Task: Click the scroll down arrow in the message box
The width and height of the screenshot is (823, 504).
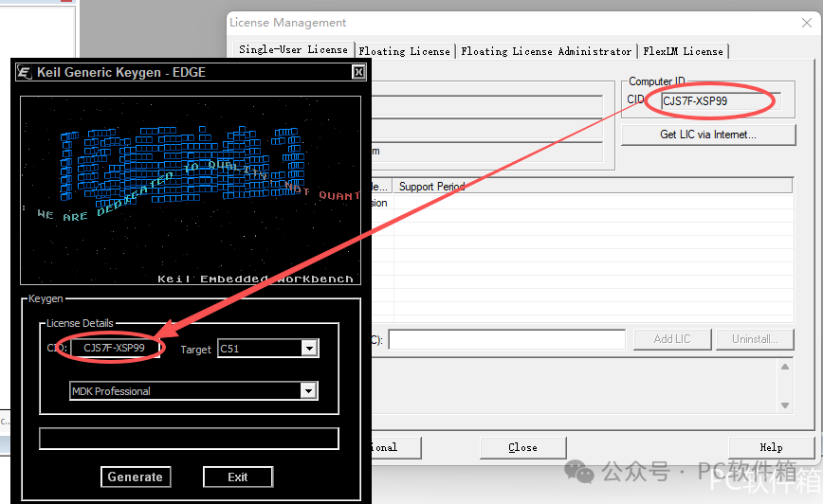Action: pyautogui.click(x=785, y=405)
